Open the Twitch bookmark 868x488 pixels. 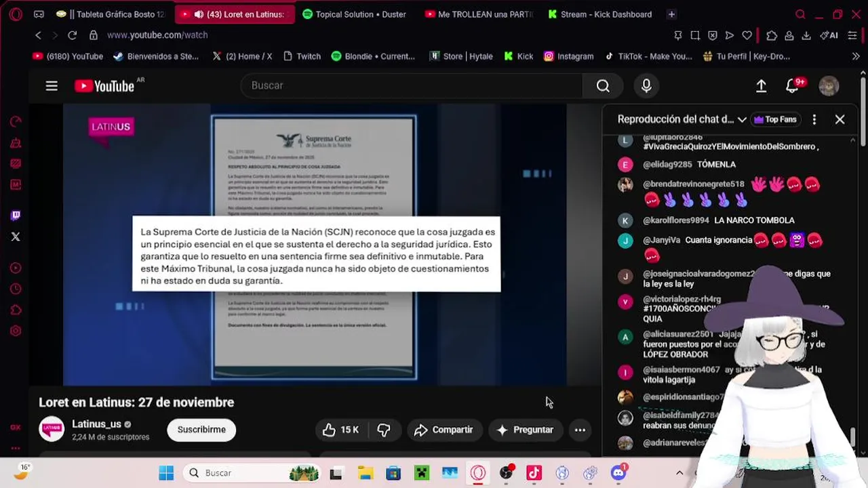pos(302,56)
